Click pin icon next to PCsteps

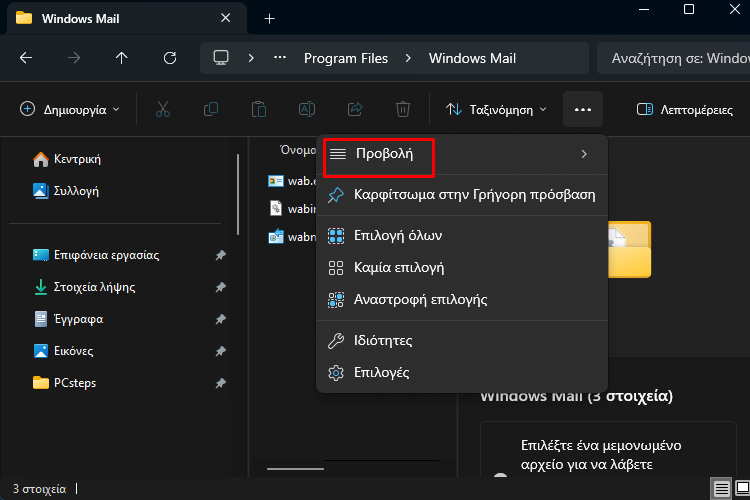(221, 383)
